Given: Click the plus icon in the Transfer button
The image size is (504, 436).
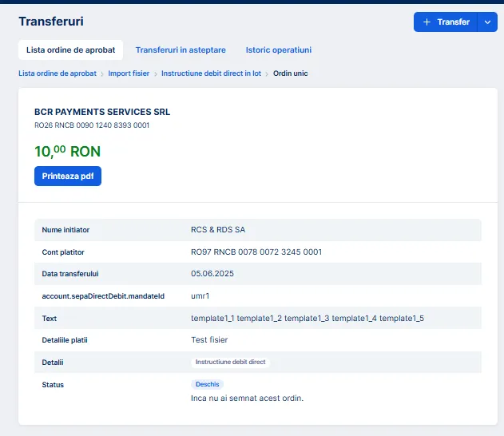Looking at the screenshot, I should pyautogui.click(x=427, y=22).
